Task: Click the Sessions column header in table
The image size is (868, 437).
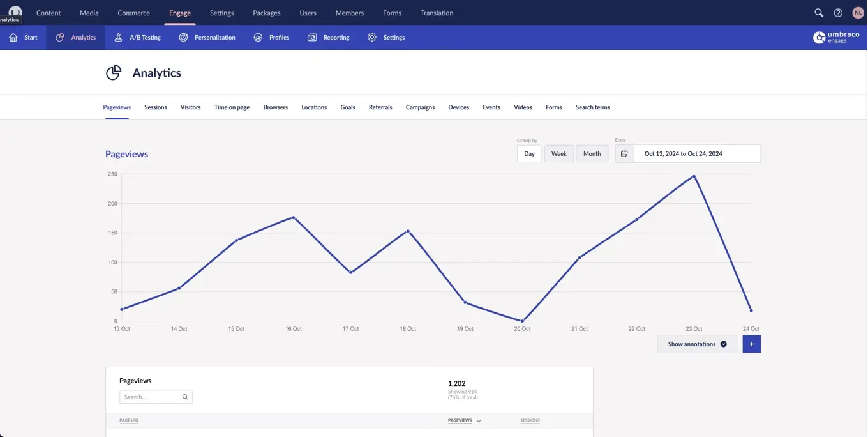Action: click(530, 421)
